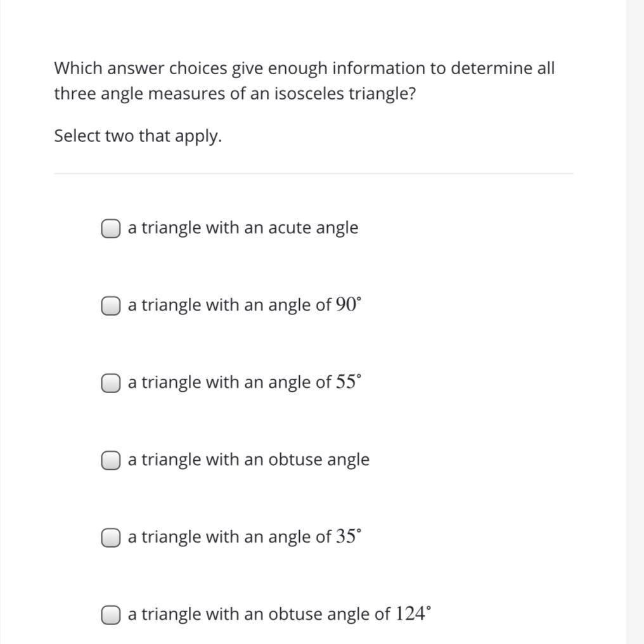Click the label 'a triangle with an obtuse angle of' 124°

click(x=259, y=614)
